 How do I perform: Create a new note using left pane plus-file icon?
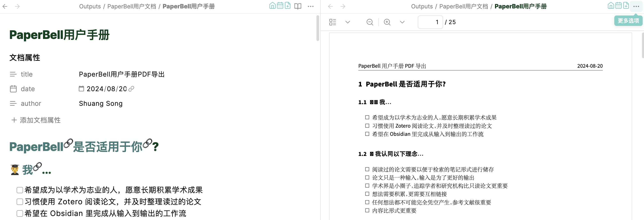288,6
